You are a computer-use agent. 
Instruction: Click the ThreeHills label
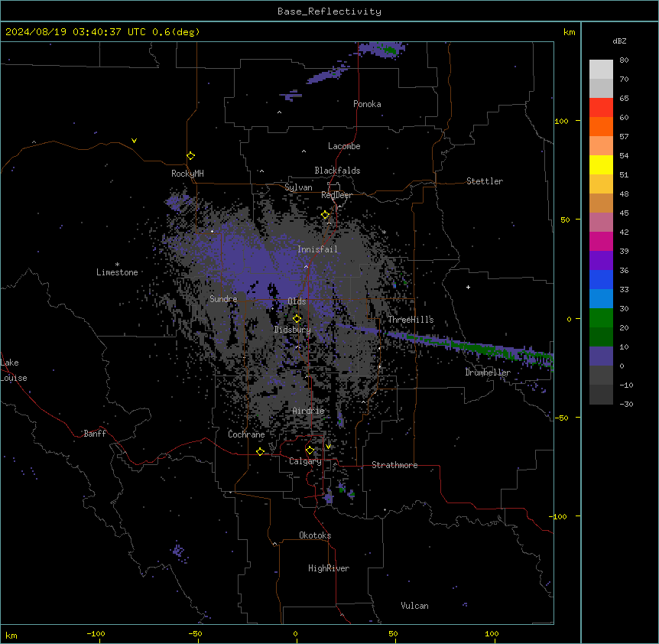(x=411, y=320)
